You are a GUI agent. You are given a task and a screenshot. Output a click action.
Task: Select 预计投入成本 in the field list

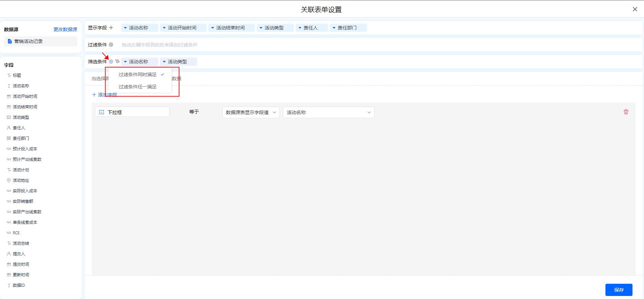click(x=25, y=149)
